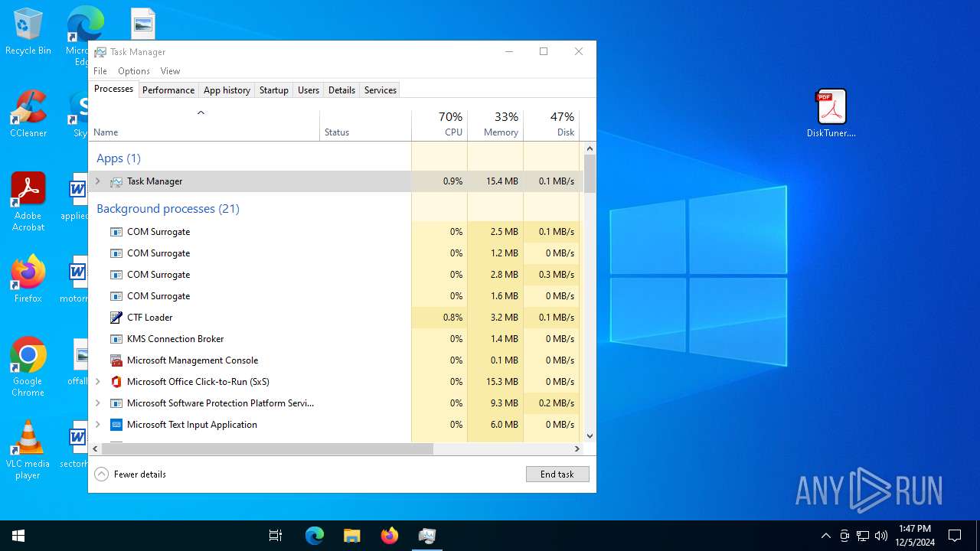Launch Firefox from the taskbar

[x=390, y=536]
